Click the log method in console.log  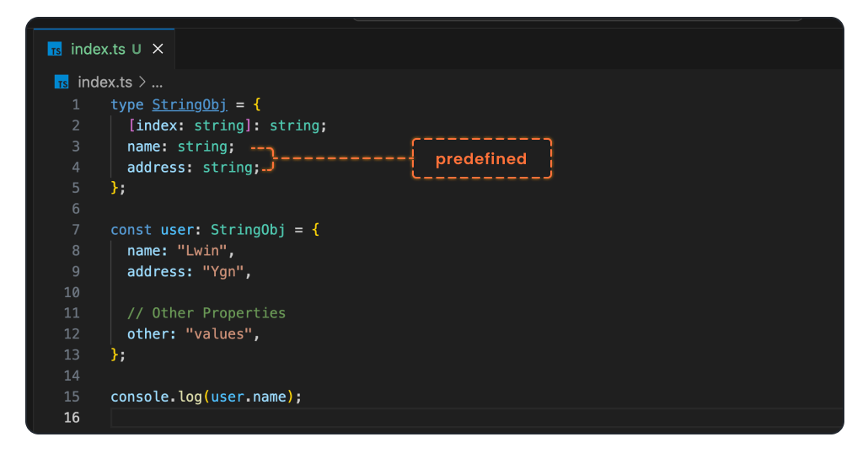(x=190, y=397)
